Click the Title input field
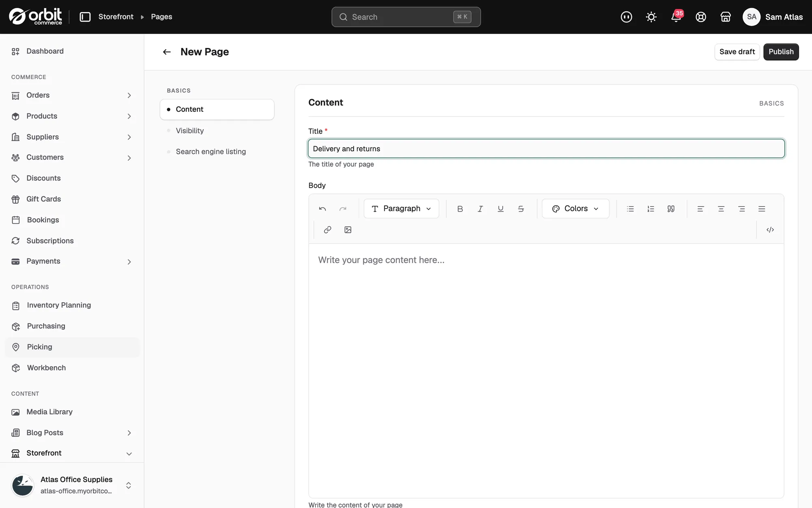Viewport: 812px width, 508px height. (x=546, y=149)
